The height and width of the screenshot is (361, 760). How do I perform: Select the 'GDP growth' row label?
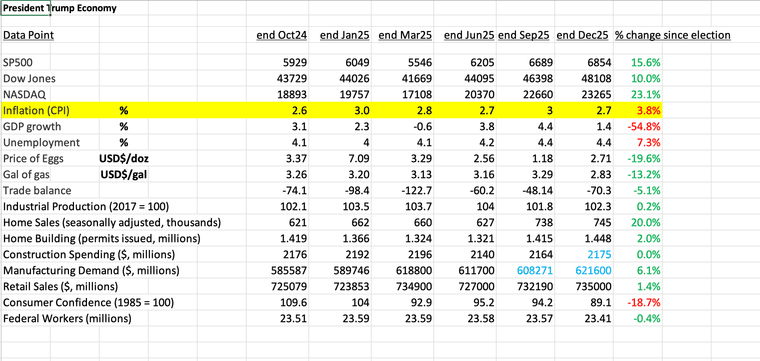point(32,126)
